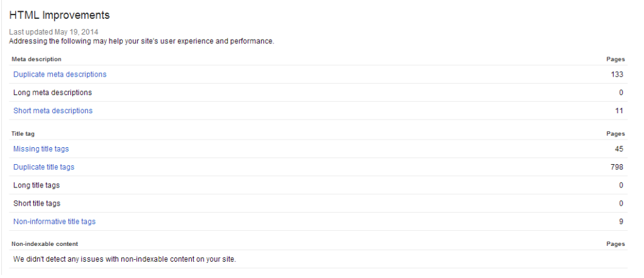
Task: Click the 133 pages count
Action: (x=617, y=74)
